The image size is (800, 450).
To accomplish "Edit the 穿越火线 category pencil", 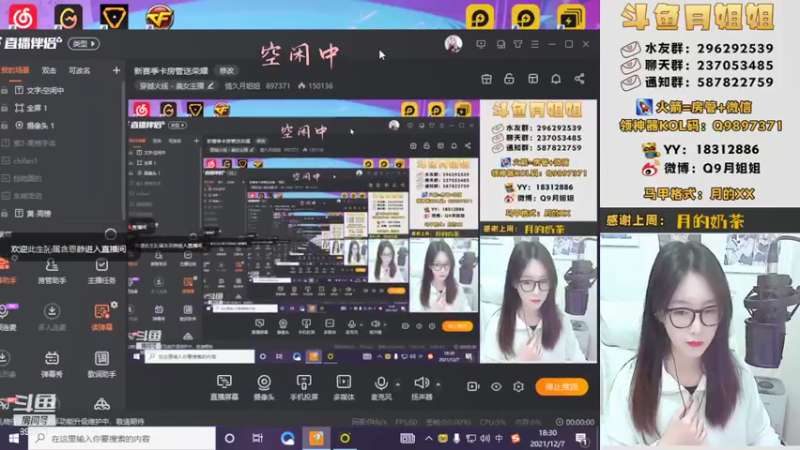I will pyautogui.click(x=210, y=86).
